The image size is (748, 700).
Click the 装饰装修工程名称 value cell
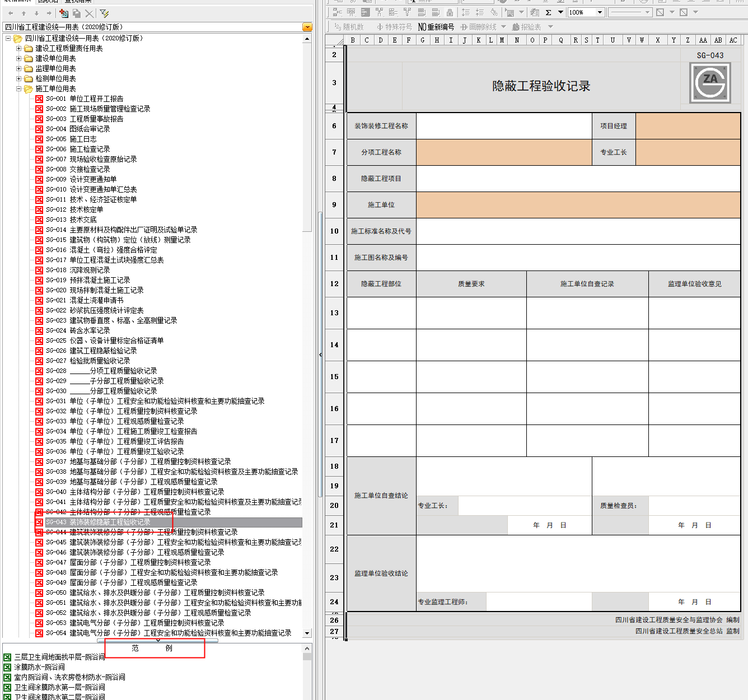(x=504, y=126)
